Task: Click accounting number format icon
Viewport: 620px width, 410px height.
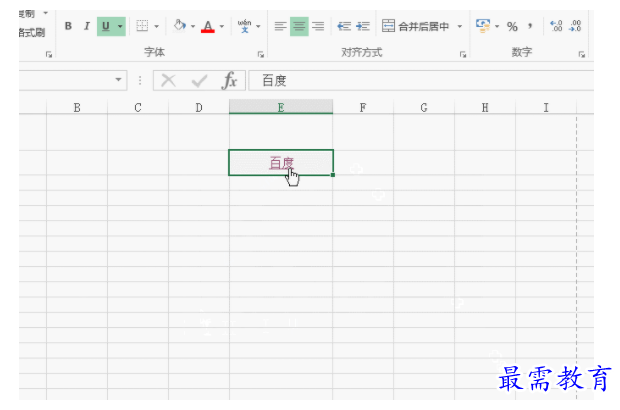Action: click(x=483, y=26)
